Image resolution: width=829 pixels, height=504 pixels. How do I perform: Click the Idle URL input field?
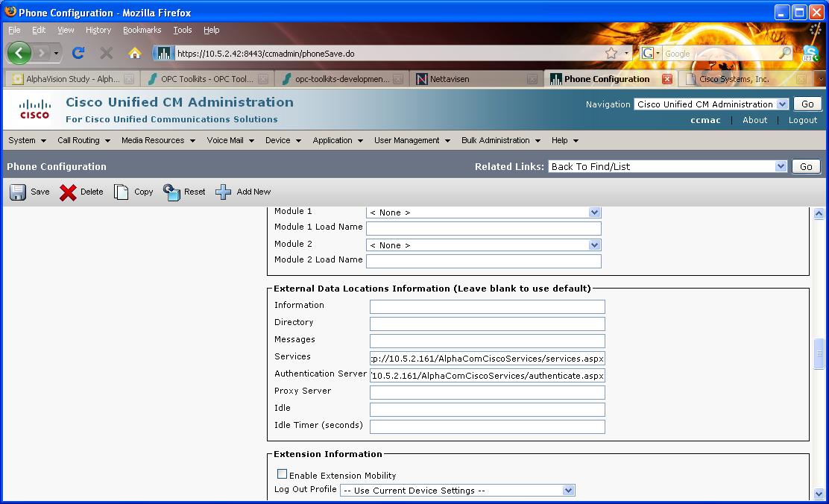(x=487, y=409)
